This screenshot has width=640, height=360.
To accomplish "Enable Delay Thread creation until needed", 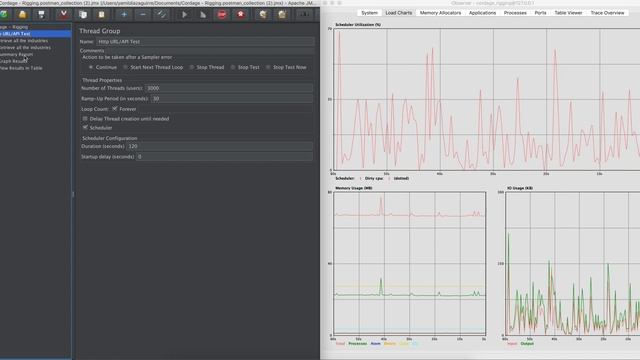I will click(x=85, y=119).
